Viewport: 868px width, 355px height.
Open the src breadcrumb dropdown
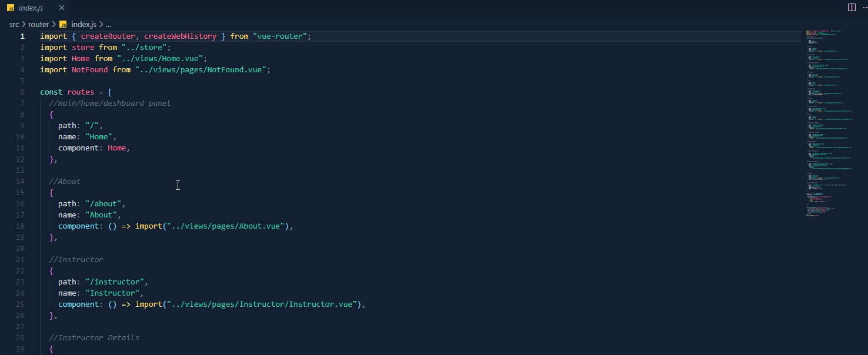[14, 24]
